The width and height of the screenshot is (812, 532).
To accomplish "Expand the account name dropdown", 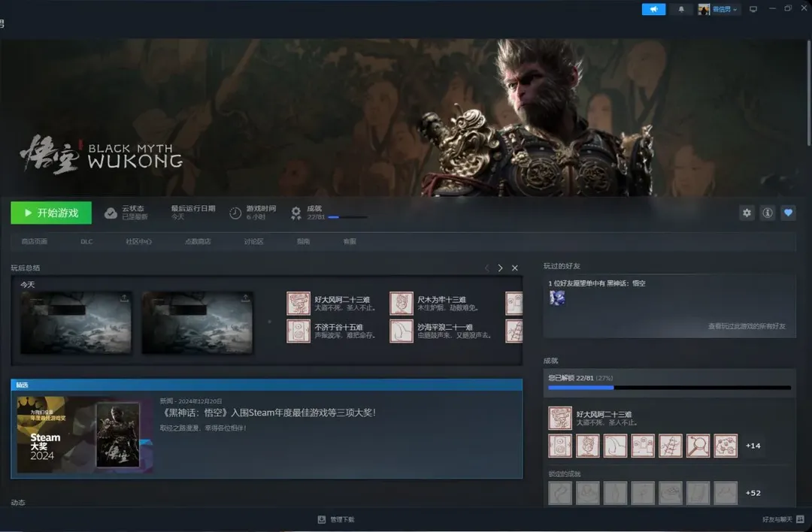I will 725,9.
